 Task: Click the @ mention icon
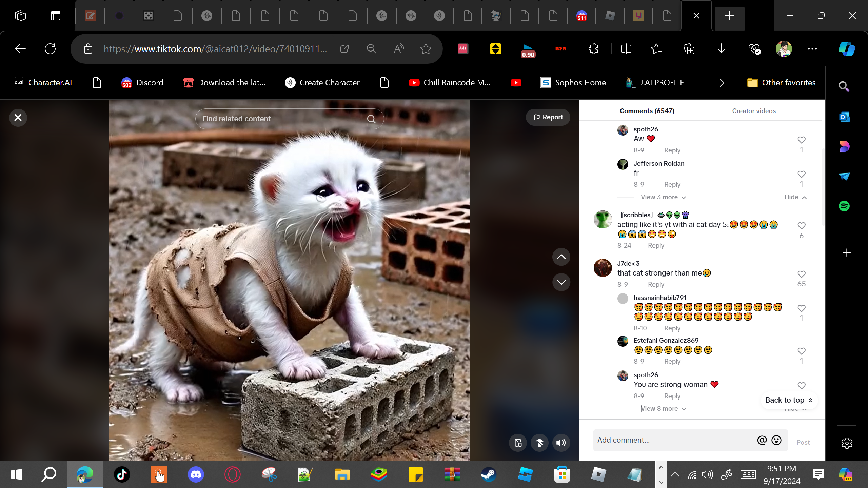click(762, 440)
